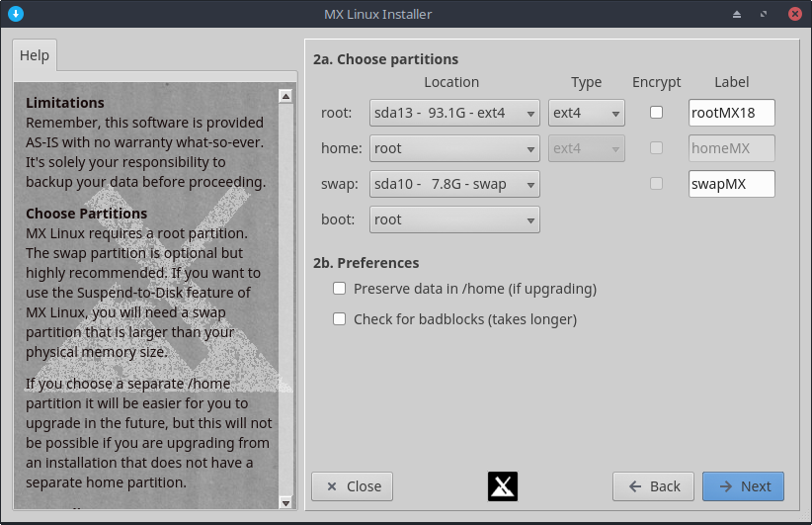Open the home location dropdown
Image resolution: width=812 pixels, height=525 pixels.
point(454,148)
